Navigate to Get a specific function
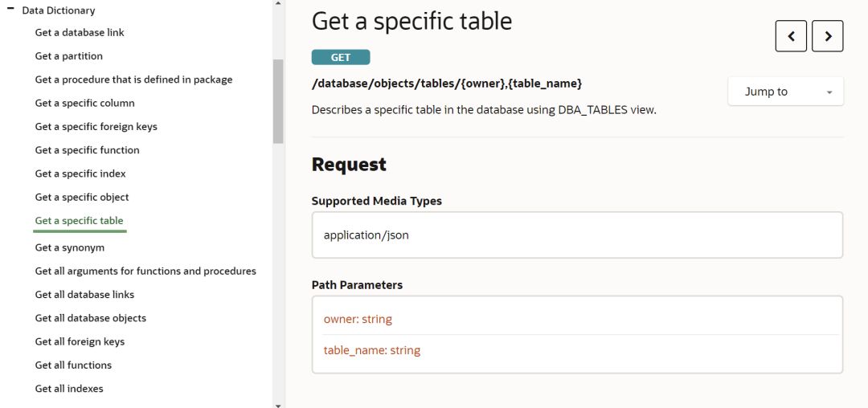The width and height of the screenshot is (868, 408). click(88, 150)
